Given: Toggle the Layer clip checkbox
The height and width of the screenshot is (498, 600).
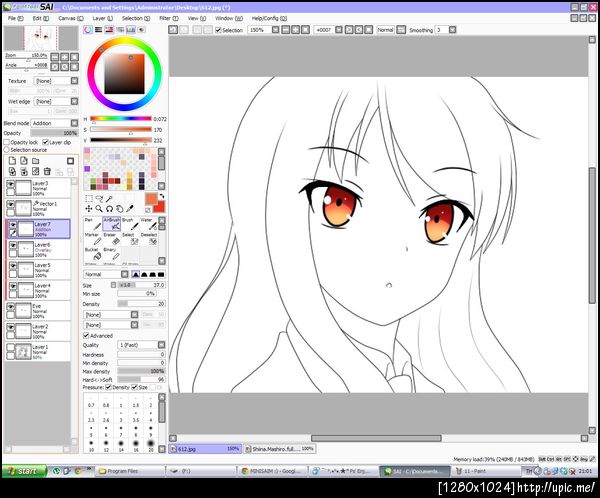Looking at the screenshot, I should (x=46, y=142).
